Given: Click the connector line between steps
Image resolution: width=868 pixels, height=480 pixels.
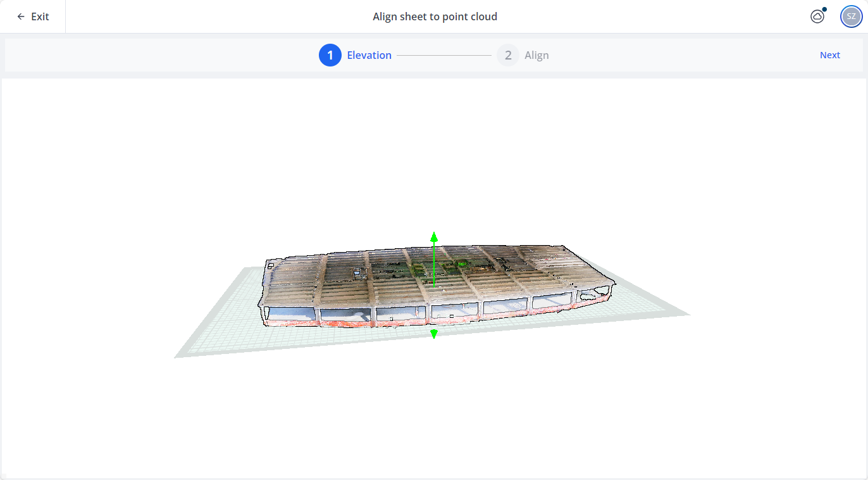Looking at the screenshot, I should tap(443, 55).
